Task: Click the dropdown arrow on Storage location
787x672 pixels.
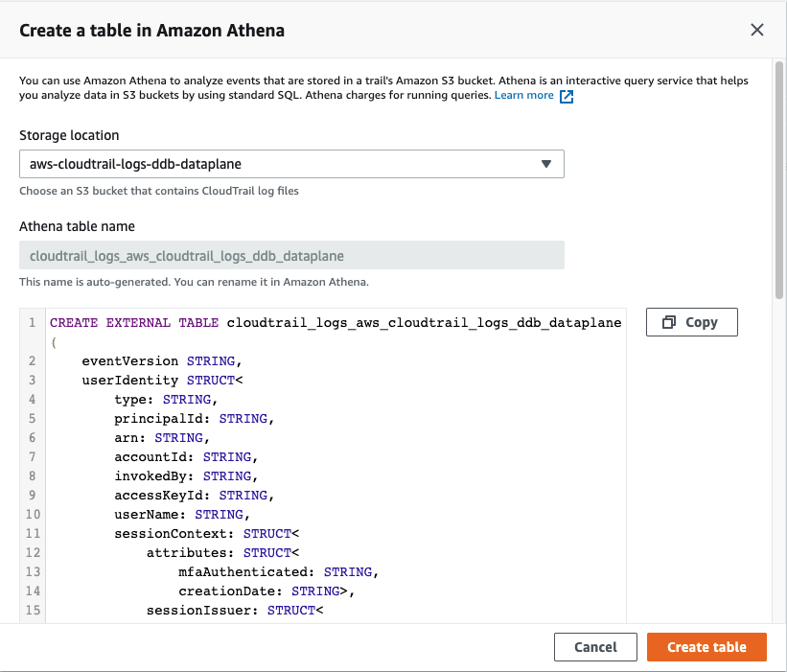Action: point(546,164)
